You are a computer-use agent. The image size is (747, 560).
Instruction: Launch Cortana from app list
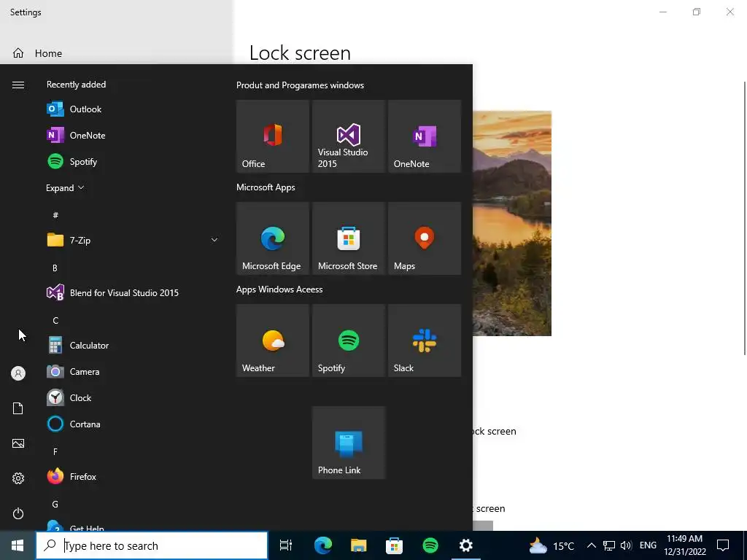[x=133, y=424]
